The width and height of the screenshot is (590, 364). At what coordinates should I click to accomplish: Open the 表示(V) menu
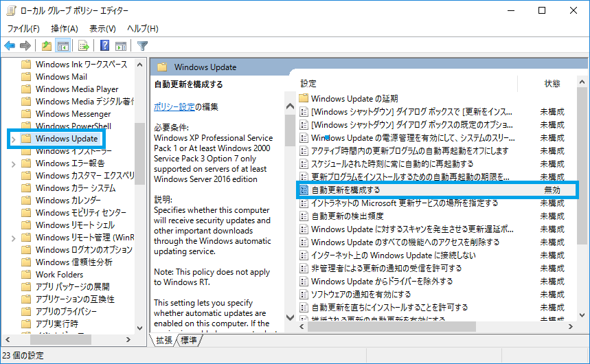(x=102, y=29)
